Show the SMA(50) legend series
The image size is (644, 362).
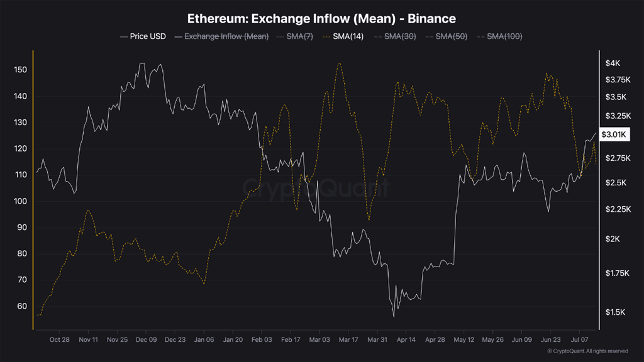tap(447, 36)
